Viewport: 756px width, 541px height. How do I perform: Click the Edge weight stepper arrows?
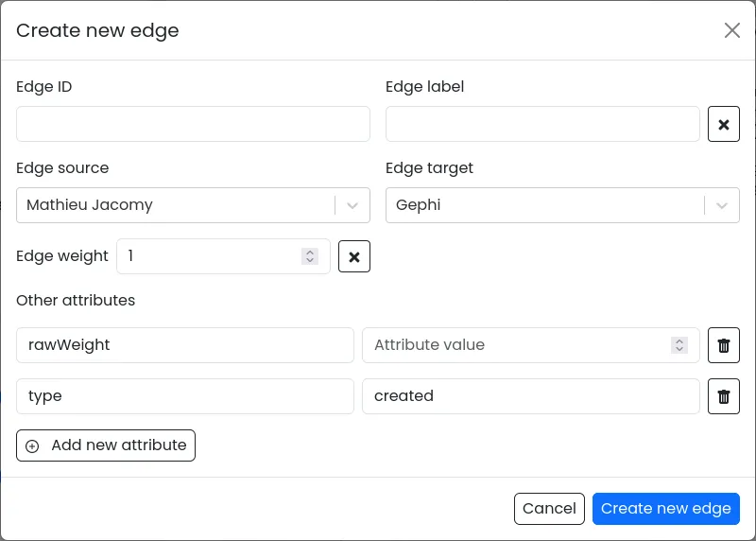309,256
